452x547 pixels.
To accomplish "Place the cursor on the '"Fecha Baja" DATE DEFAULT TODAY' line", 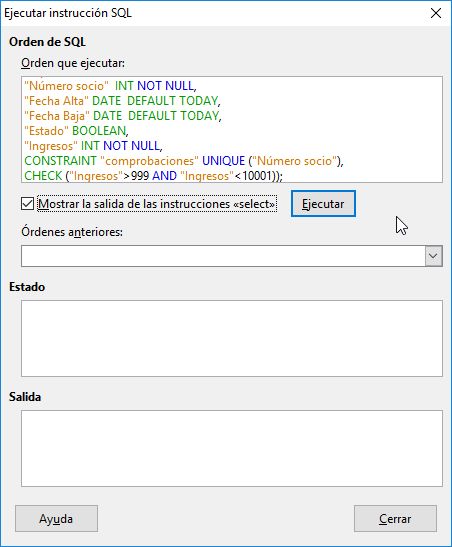I will pos(123,116).
